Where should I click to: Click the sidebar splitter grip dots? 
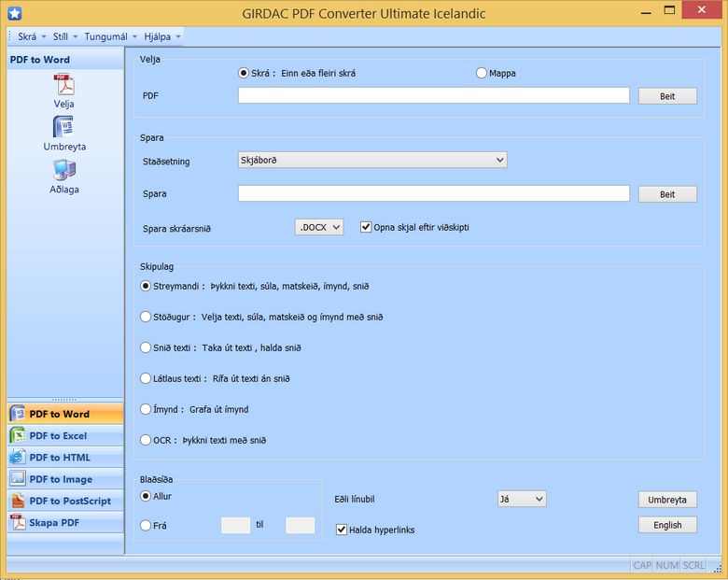coord(64,399)
